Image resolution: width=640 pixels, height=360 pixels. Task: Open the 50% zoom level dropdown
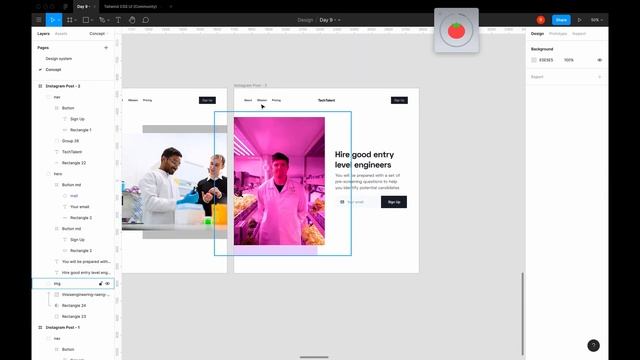click(x=596, y=20)
